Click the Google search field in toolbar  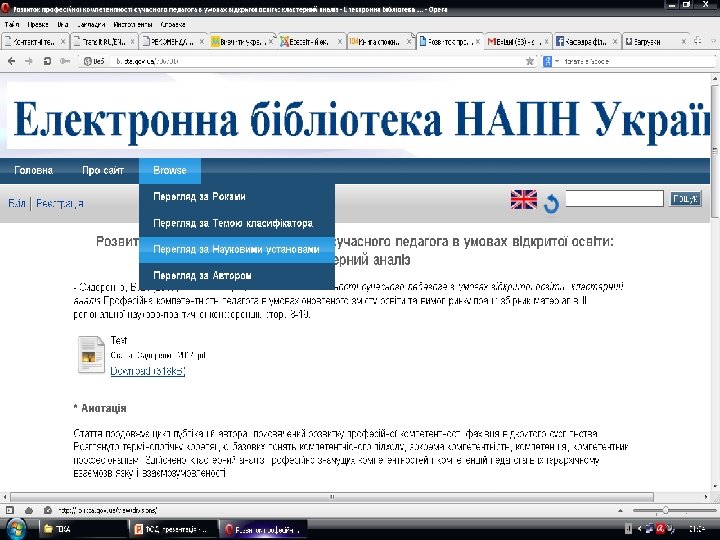[x=637, y=61]
